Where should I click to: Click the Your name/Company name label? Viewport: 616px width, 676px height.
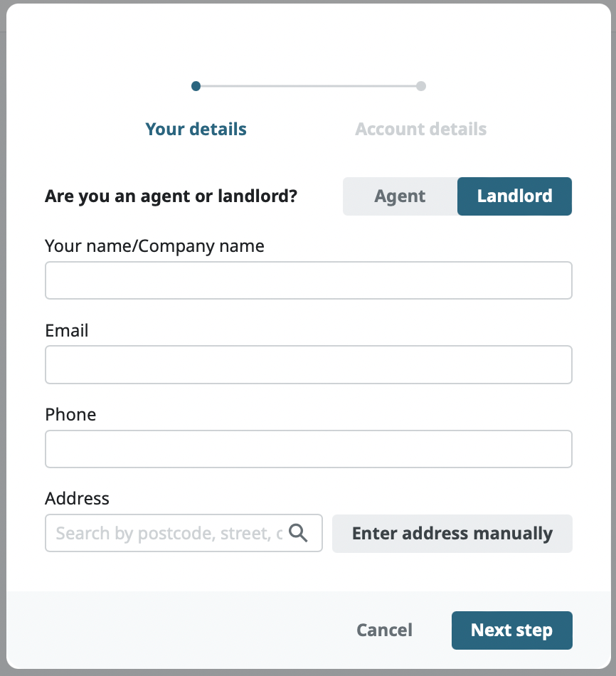coord(154,246)
